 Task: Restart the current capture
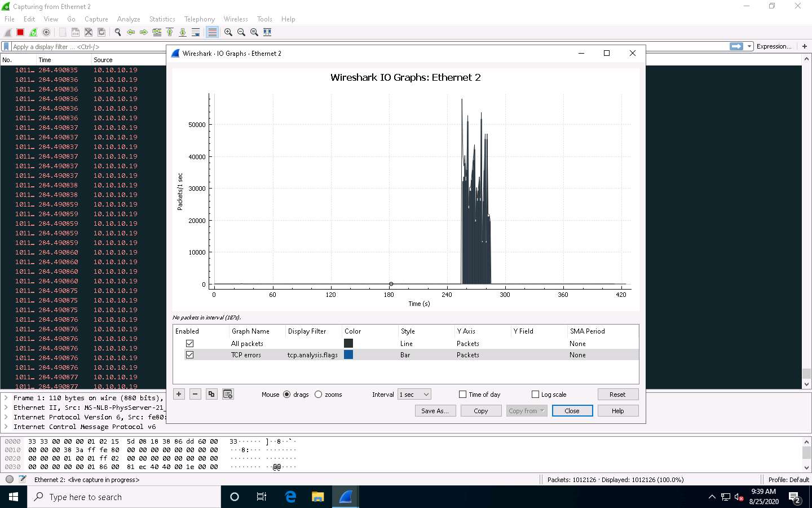pos(33,32)
